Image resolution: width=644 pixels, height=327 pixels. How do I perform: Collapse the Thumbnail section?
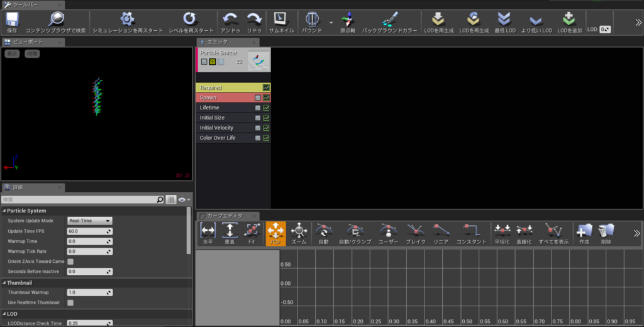4,283
